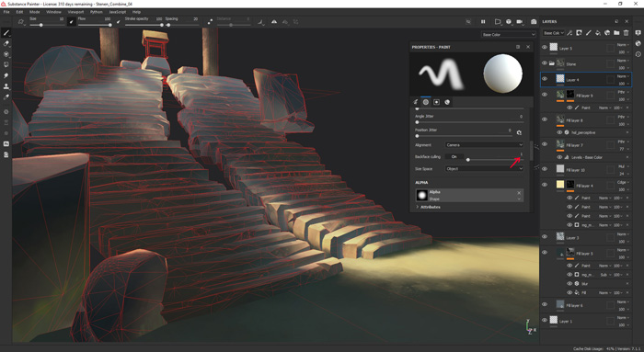
Task: Delete layer using trash icon
Action: 626,33
